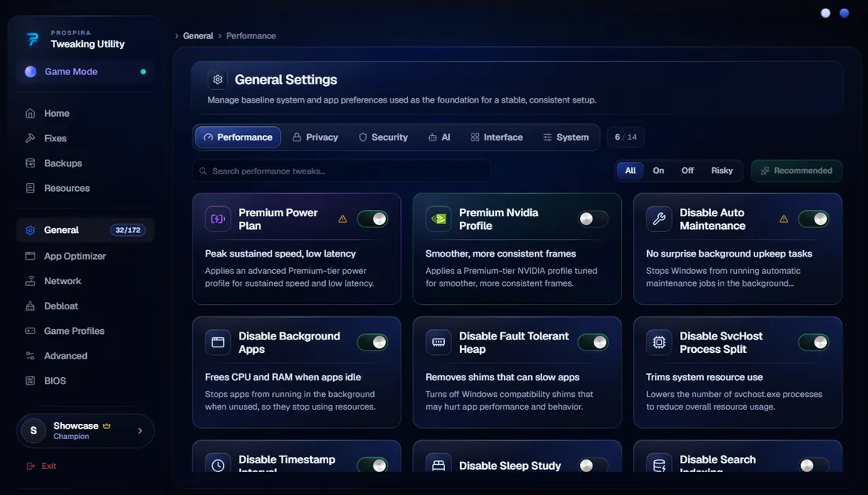Viewport: 868px width, 495px height.
Task: Click the BIOS chip icon
Action: pos(31,381)
